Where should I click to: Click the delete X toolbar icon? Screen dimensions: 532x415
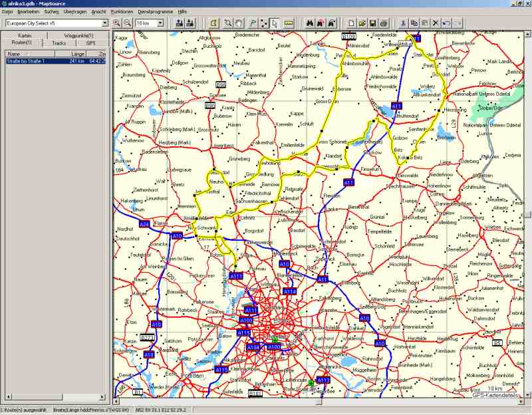click(436, 23)
